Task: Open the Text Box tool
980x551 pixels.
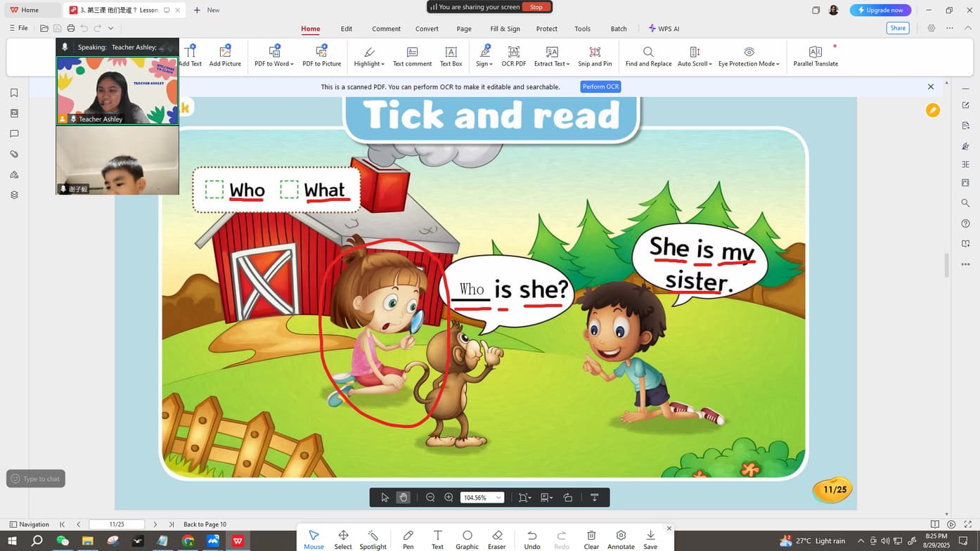Action: [451, 53]
